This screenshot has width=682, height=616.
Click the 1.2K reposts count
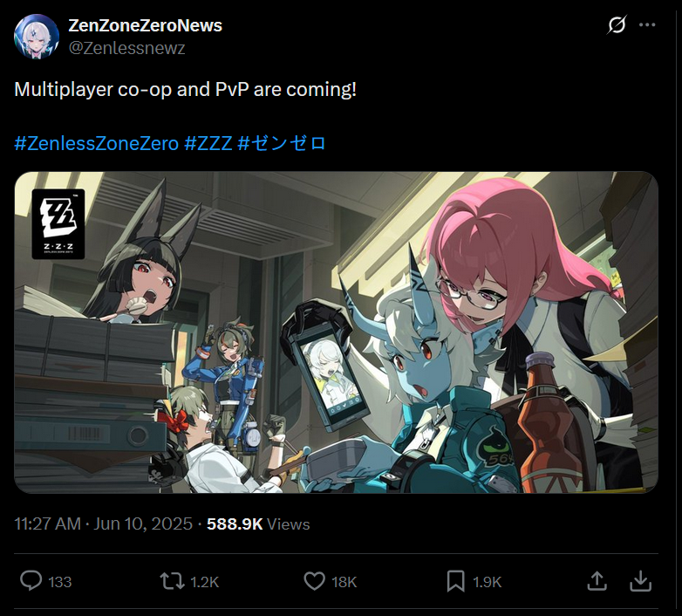click(x=204, y=582)
